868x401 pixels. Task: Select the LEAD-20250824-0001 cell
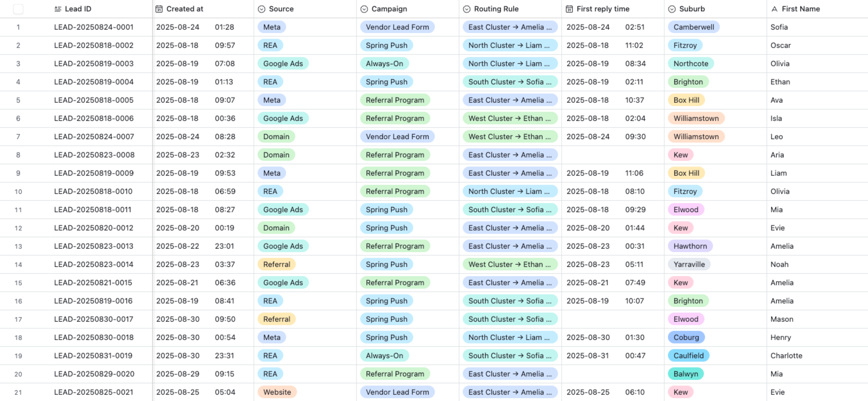(x=94, y=27)
